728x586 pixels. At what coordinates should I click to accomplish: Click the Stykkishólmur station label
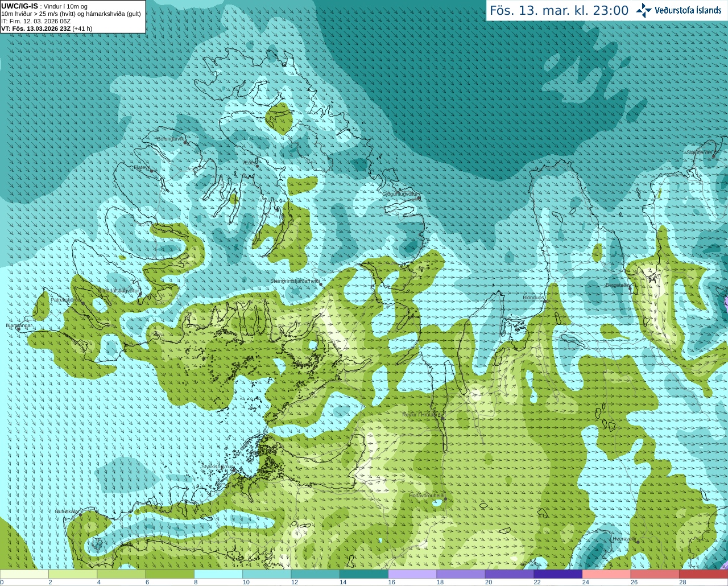click(218, 467)
